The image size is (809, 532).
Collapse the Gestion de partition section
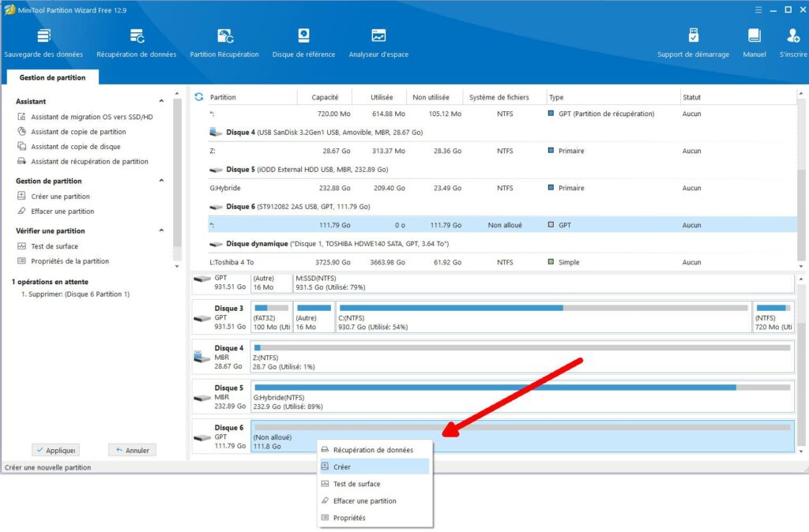(161, 181)
